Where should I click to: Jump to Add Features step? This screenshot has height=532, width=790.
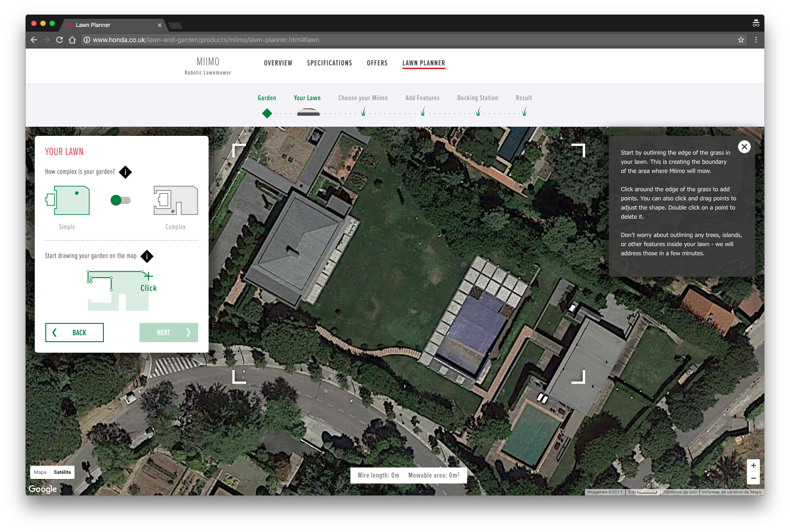click(422, 98)
